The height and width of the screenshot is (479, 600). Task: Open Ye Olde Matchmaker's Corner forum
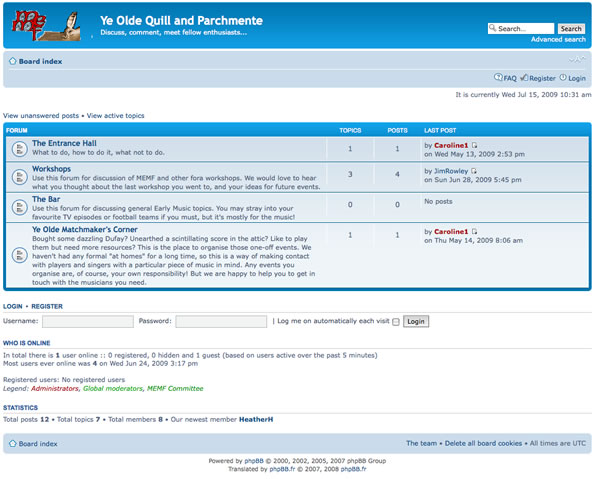85,229
